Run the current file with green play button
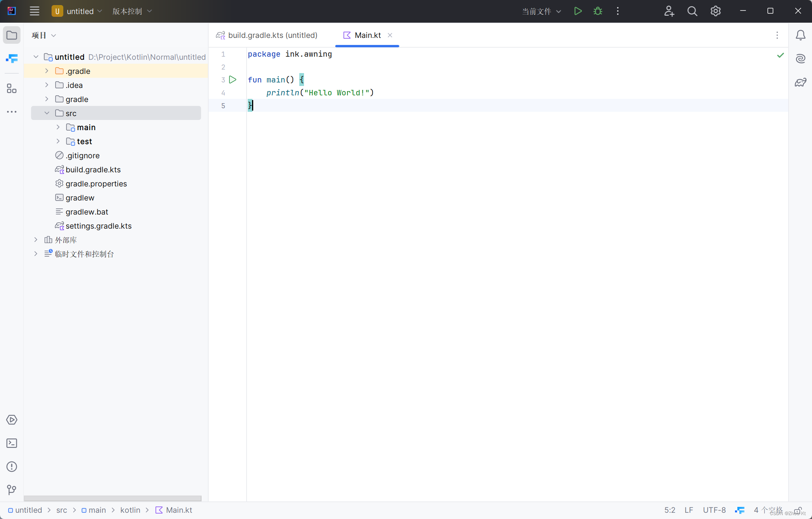Screen dimensions: 812x519 point(578,11)
